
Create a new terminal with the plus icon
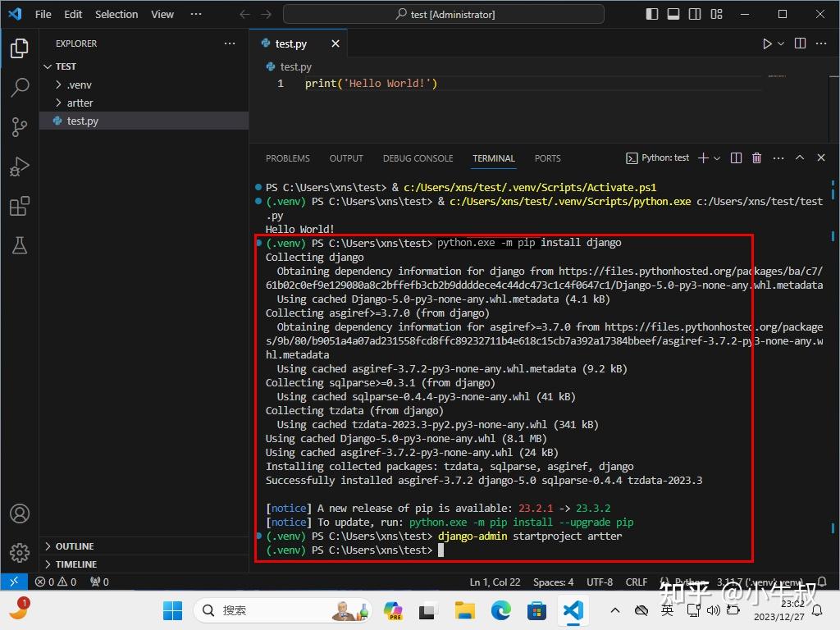coord(701,157)
